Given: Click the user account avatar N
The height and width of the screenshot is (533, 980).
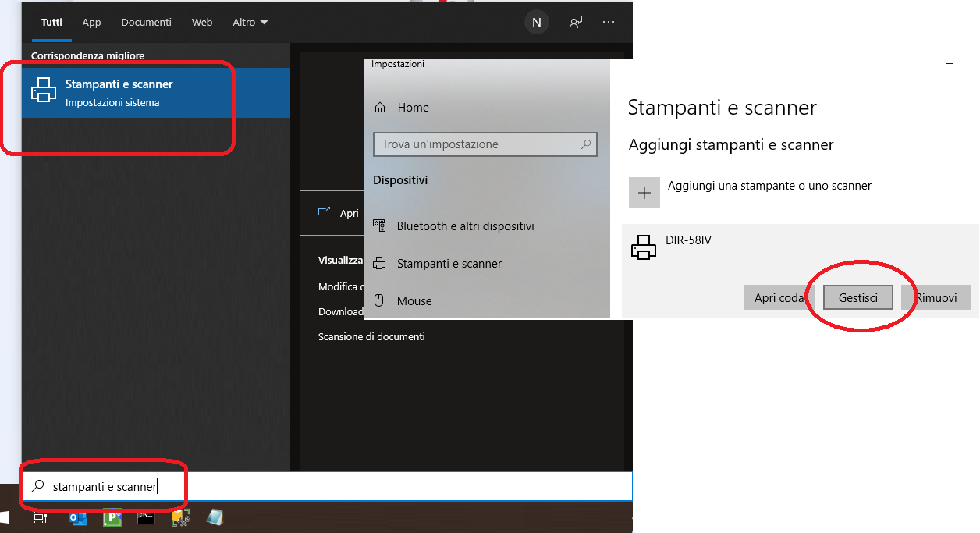Looking at the screenshot, I should coord(536,23).
